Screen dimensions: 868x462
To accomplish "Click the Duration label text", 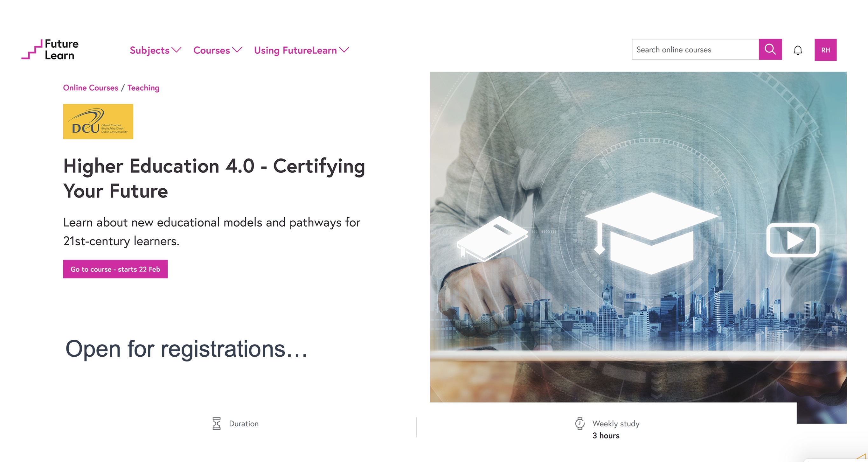I will tap(244, 423).
